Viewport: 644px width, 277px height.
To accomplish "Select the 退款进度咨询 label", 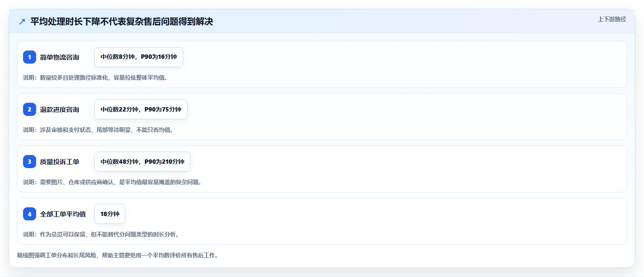I will (x=60, y=109).
